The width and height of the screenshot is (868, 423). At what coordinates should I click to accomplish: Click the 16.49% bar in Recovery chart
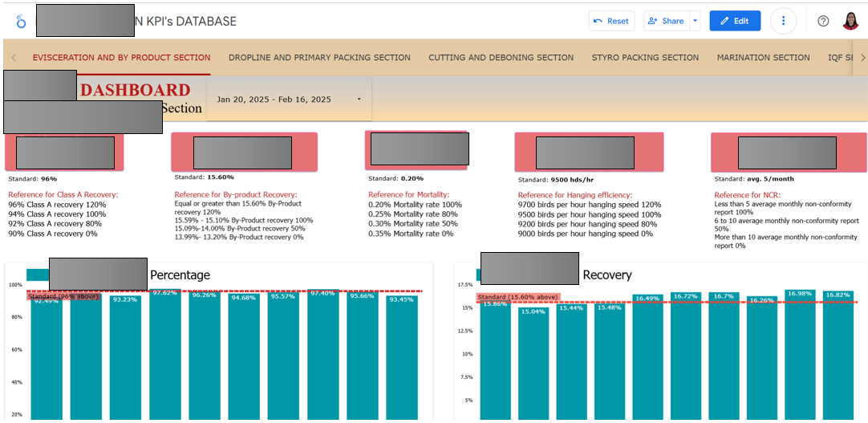647,357
